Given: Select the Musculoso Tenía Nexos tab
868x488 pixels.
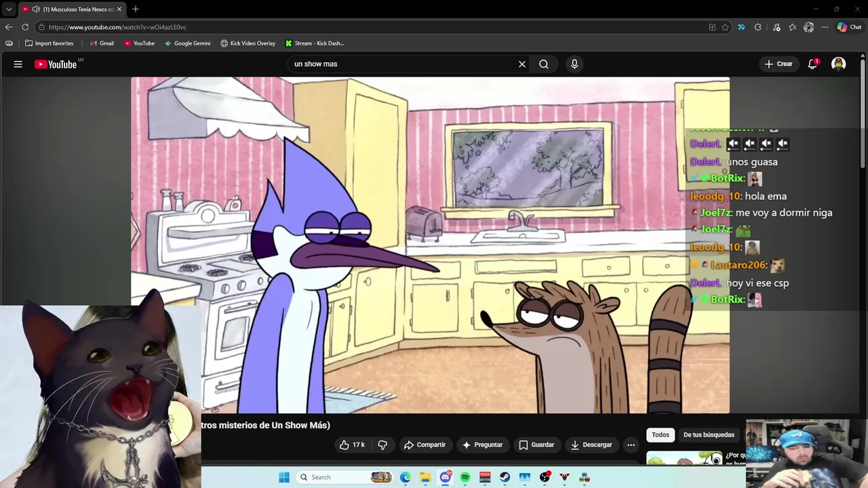Looking at the screenshot, I should point(72,9).
